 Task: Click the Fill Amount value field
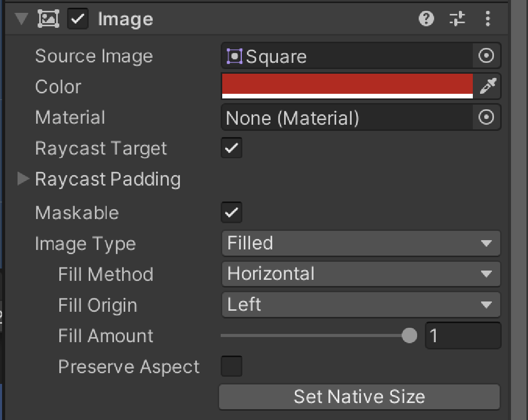[463, 336]
